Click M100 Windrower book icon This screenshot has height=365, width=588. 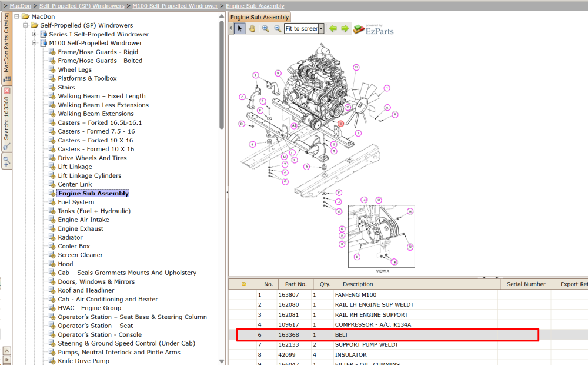tap(44, 43)
